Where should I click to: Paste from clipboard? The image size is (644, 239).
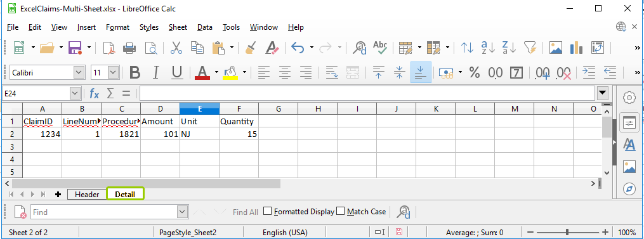pyautogui.click(x=218, y=48)
